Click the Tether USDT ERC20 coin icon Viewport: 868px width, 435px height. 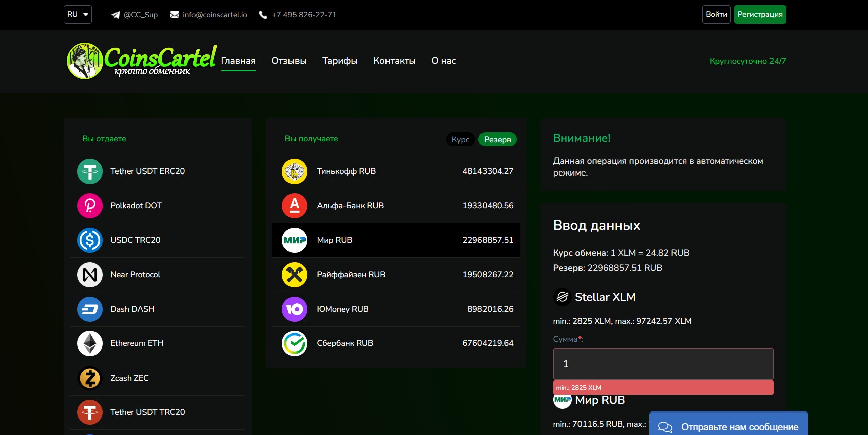[x=90, y=171]
